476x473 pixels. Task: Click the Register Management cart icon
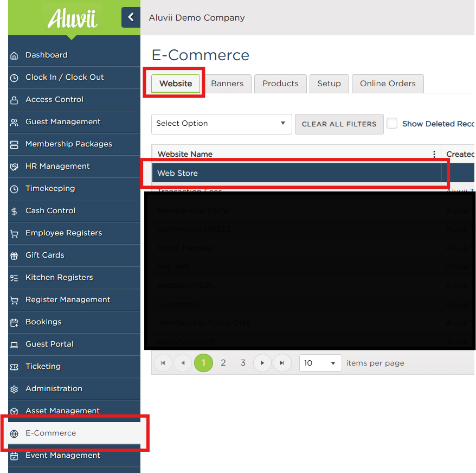[14, 300]
